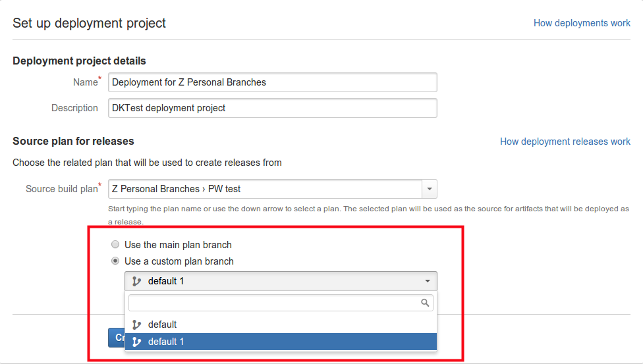Click the Use the main plan branch label

178,245
